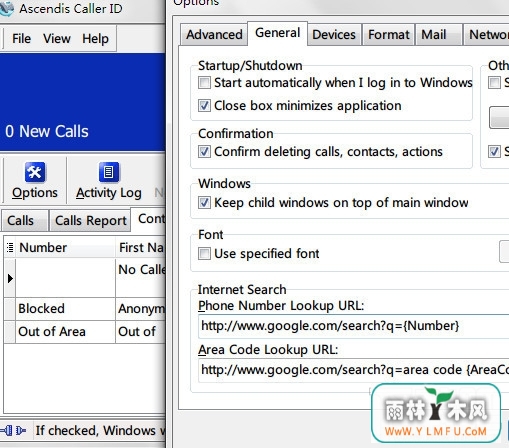
Task: Open the File menu
Action: [x=21, y=38]
